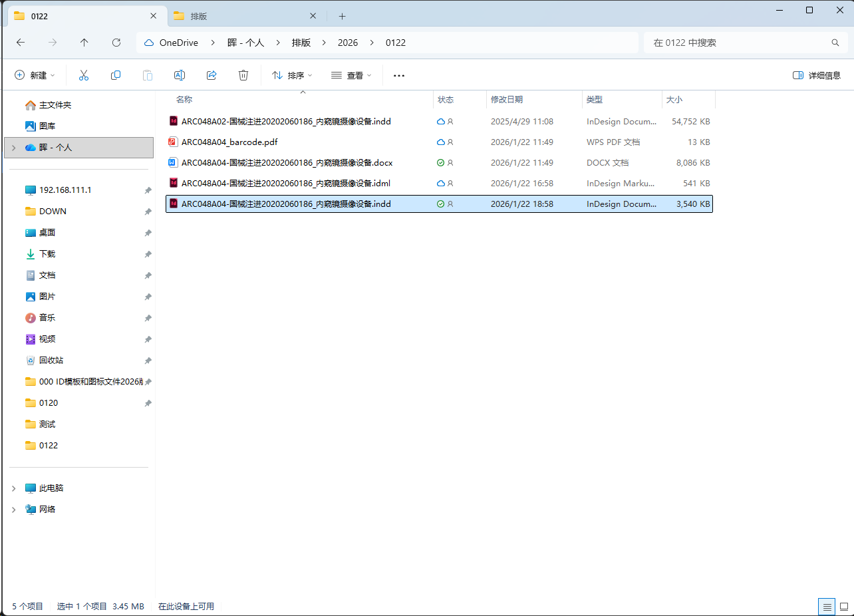Delete the selected file with trash icon
This screenshot has width=854, height=616.
[x=243, y=75]
